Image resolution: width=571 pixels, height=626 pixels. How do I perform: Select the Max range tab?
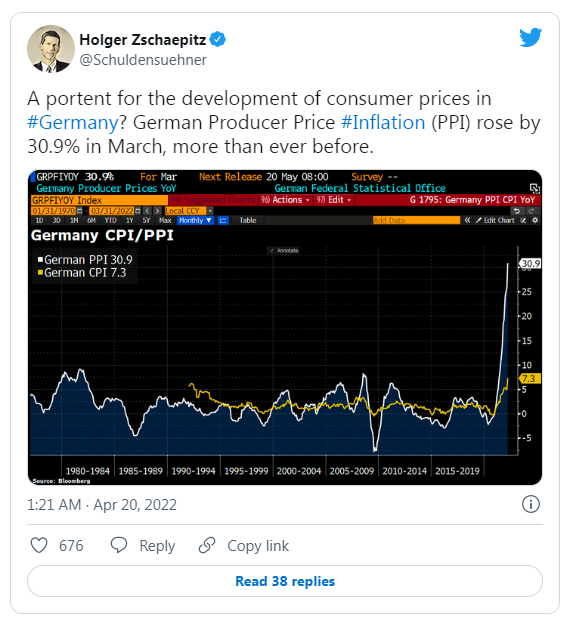pyautogui.click(x=165, y=220)
